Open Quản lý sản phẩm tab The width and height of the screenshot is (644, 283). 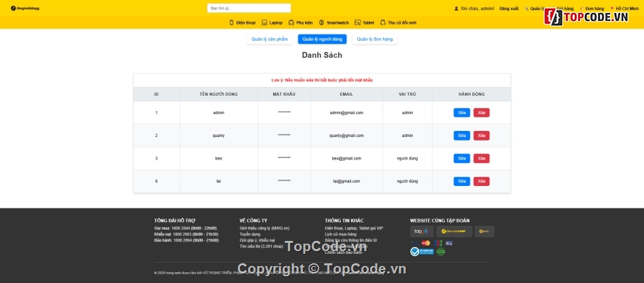tap(269, 39)
